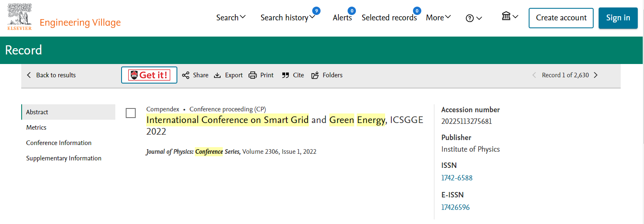Click the Conference proceeding (CP) label

click(228, 109)
